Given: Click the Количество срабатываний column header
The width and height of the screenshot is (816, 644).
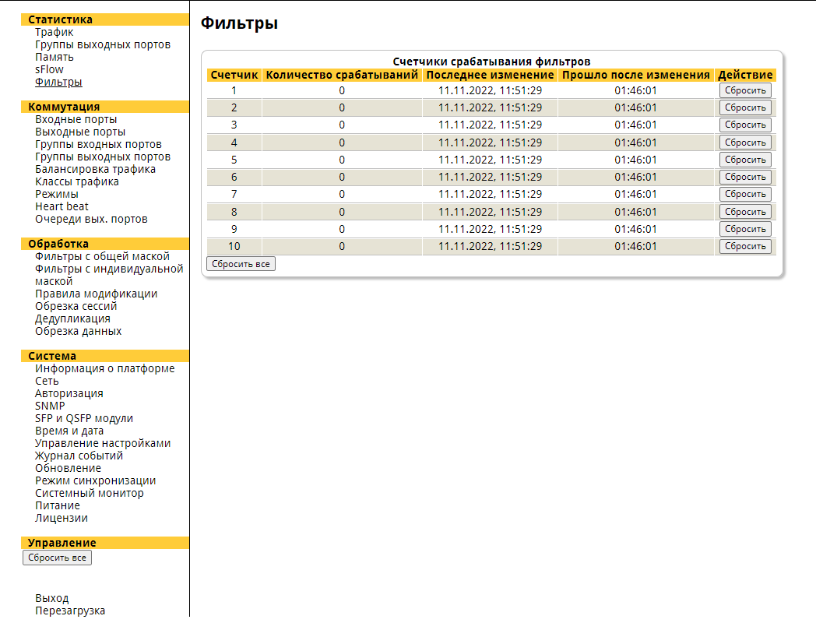Looking at the screenshot, I should point(342,75).
